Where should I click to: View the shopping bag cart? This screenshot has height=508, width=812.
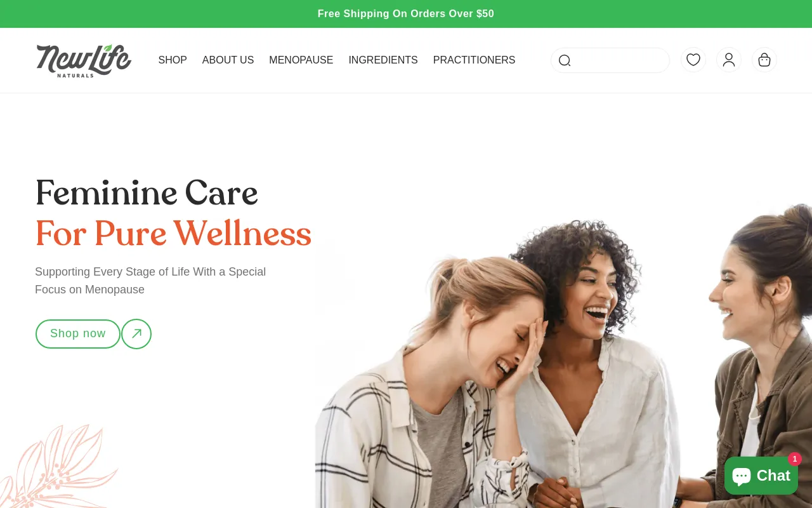764,60
